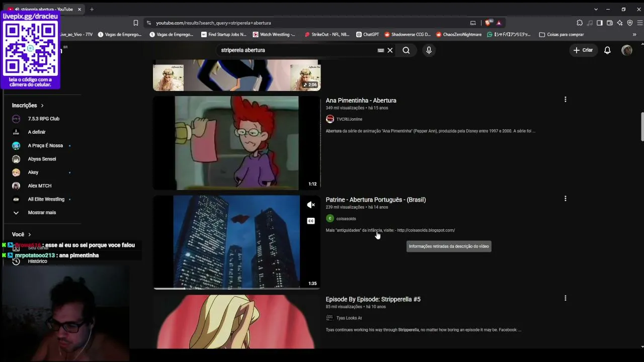The image size is (644, 362).
Task: Open options menu for Ana Pimentinha - Abertura
Action: pyautogui.click(x=566, y=100)
